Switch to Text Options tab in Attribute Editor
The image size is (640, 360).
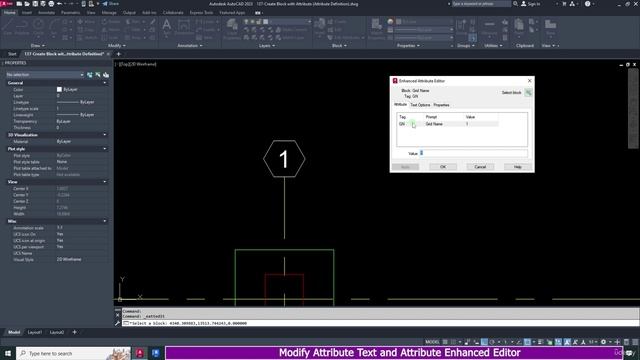tap(420, 105)
